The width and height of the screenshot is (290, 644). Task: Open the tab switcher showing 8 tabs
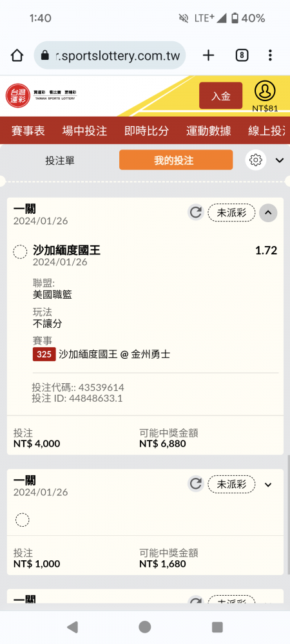click(242, 55)
